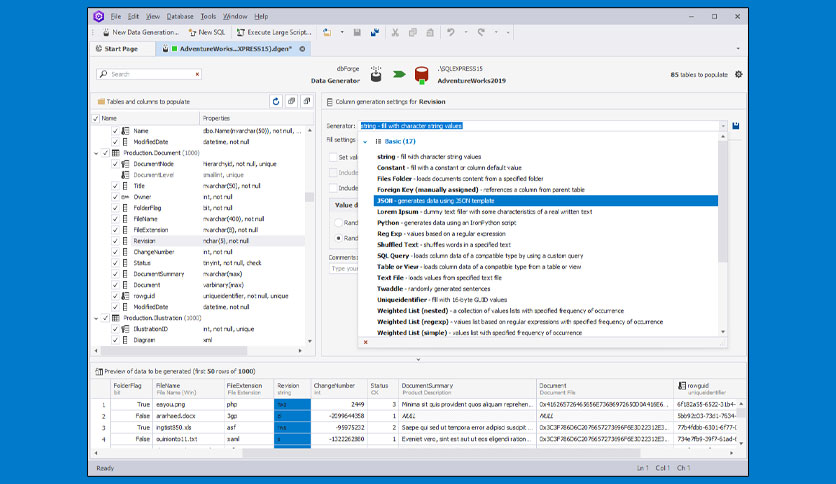Click the Cut scissors toolbar icon
Image resolution: width=836 pixels, height=484 pixels.
395,33
